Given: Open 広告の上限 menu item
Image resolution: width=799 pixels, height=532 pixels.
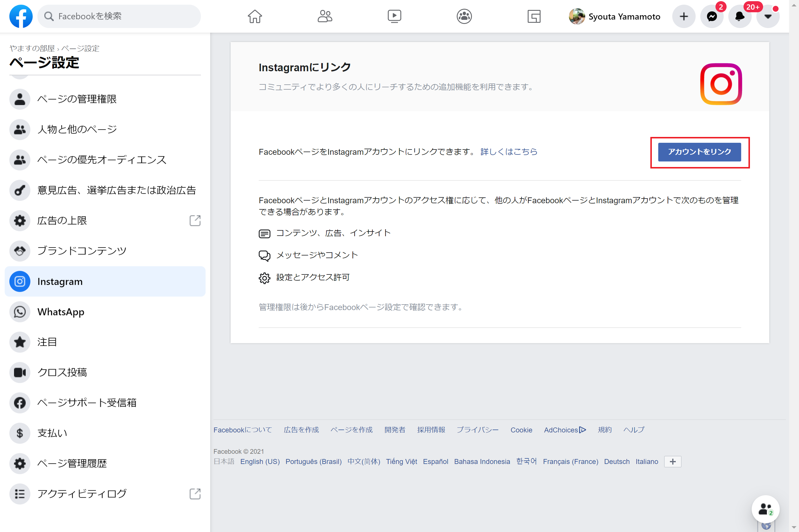Looking at the screenshot, I should (105, 220).
